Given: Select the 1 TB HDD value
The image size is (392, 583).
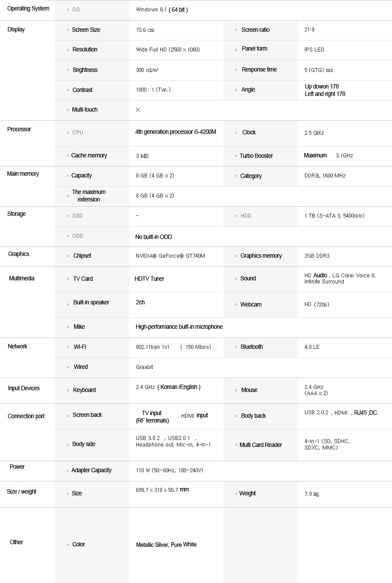Looking at the screenshot, I should tap(334, 216).
